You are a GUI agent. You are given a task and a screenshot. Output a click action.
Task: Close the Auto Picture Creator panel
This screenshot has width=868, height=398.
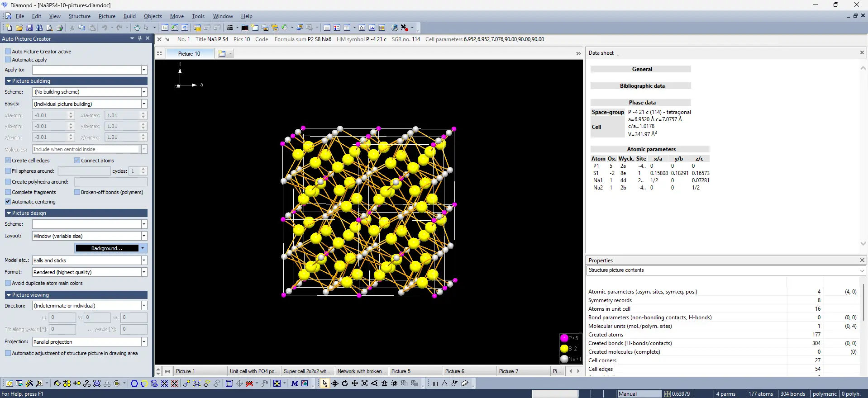click(148, 38)
